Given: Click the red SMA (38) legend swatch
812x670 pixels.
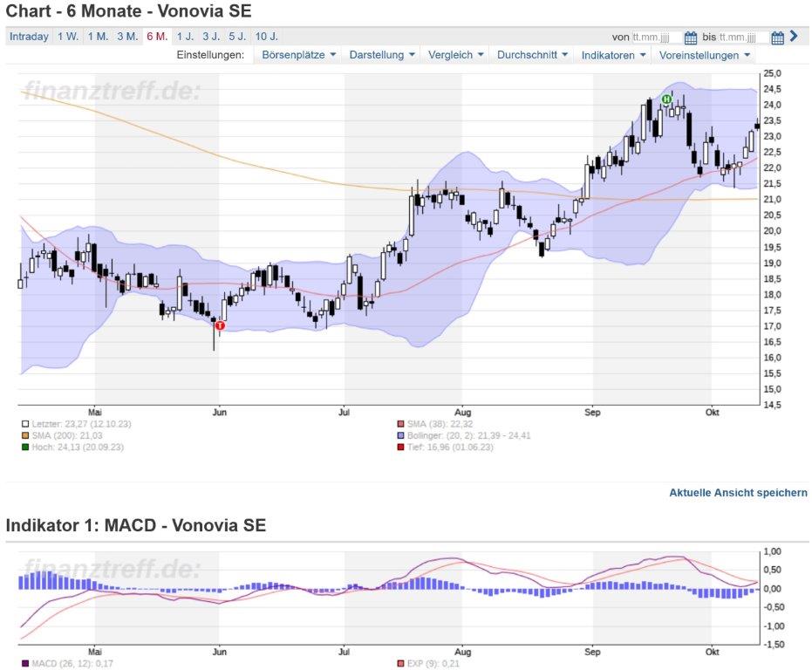Looking at the screenshot, I should (400, 424).
